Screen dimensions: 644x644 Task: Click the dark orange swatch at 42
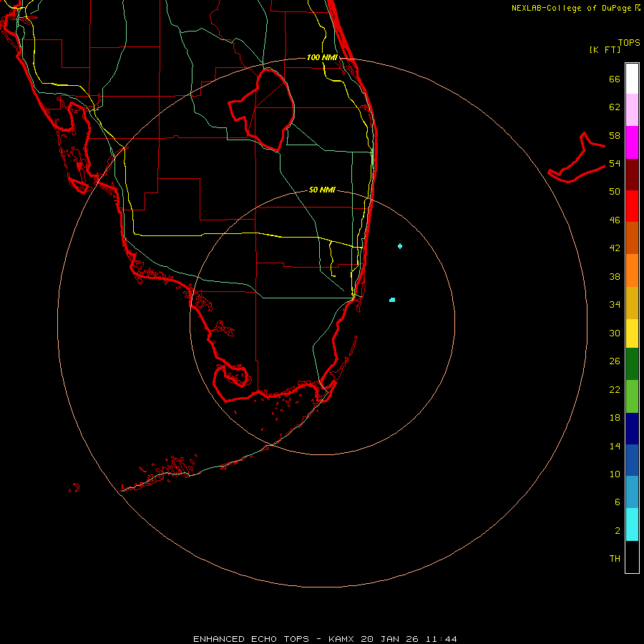pos(632,238)
